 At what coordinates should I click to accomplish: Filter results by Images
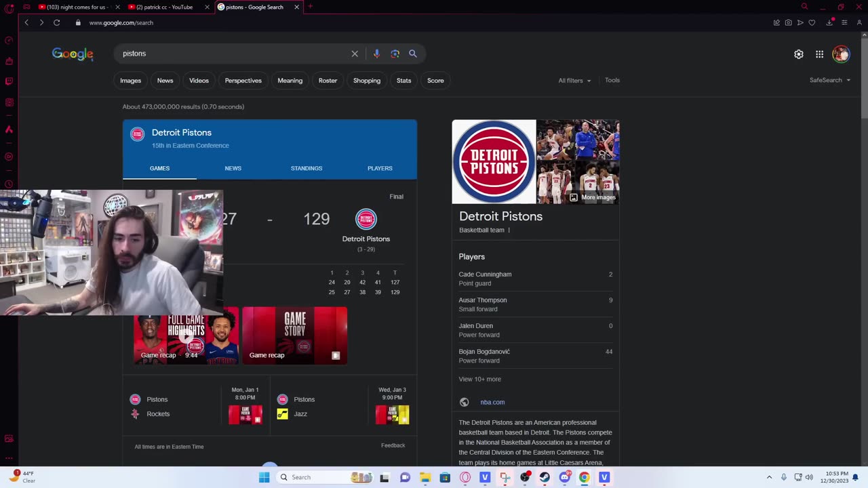(131, 81)
